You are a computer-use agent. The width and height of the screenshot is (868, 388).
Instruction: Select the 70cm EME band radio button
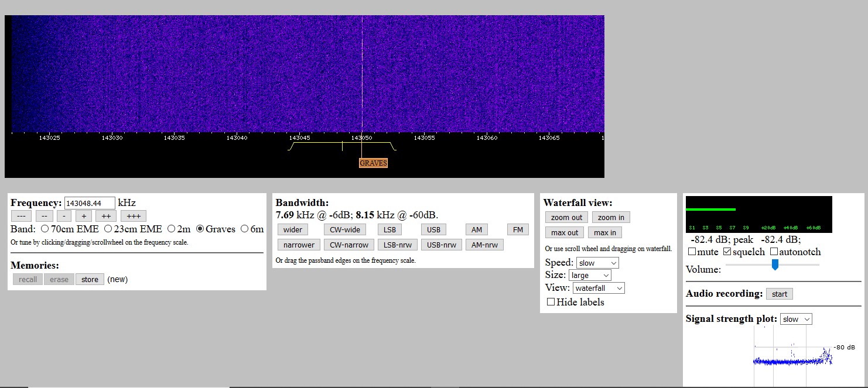[x=45, y=229]
